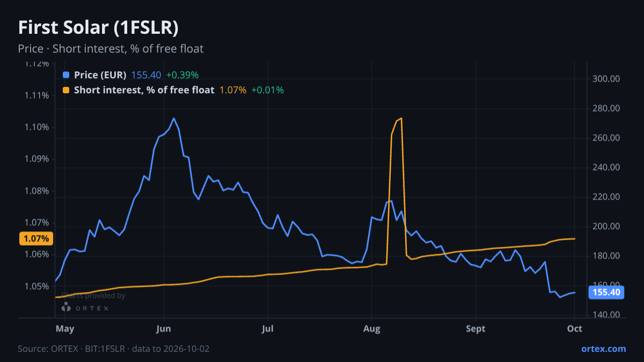The height and width of the screenshot is (362, 644).
Task: Click the orange Short interest legend square
Action: tap(66, 90)
